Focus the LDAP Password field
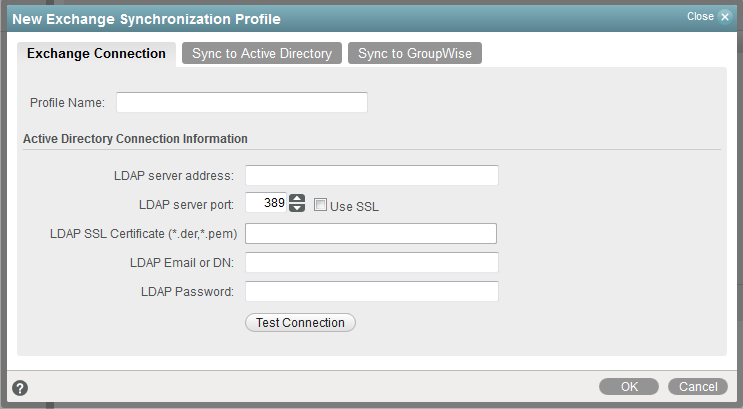The height and width of the screenshot is (409, 743). coord(371,292)
